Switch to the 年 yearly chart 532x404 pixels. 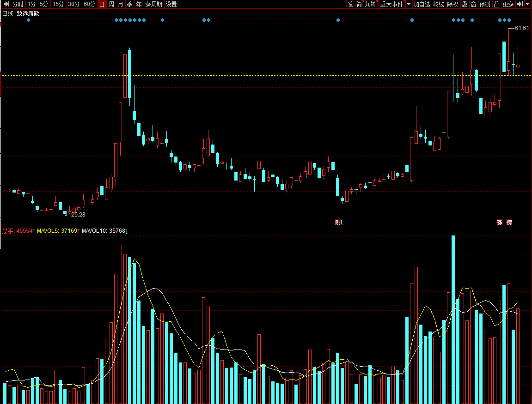139,4
